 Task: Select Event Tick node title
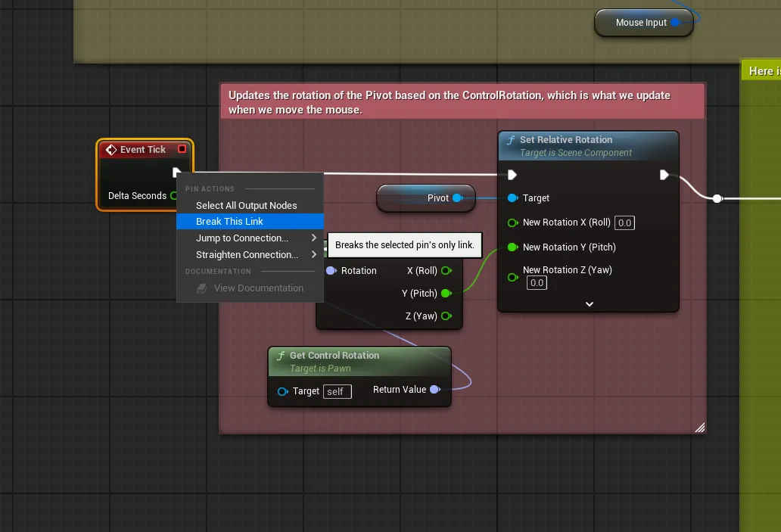pyautogui.click(x=142, y=149)
